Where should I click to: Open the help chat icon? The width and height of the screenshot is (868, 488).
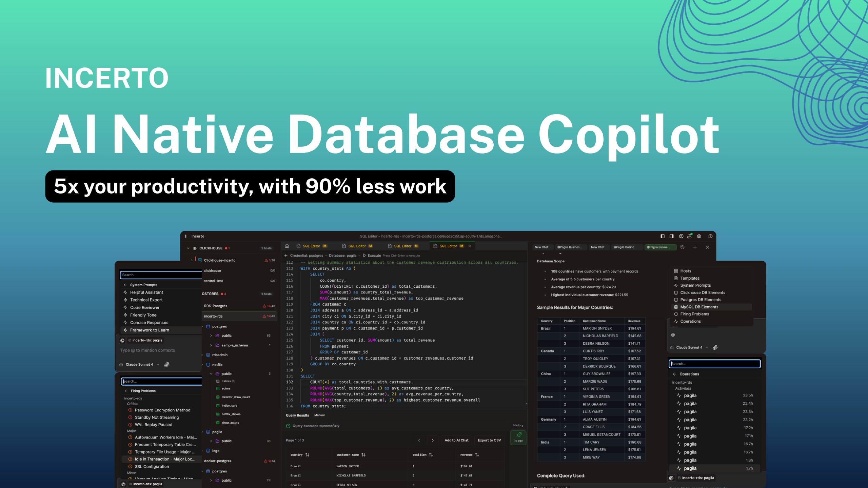pos(710,236)
